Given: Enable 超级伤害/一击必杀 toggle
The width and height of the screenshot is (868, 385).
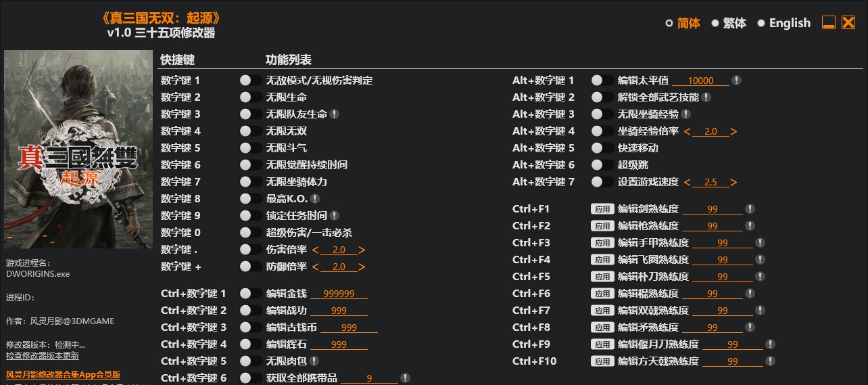Looking at the screenshot, I should pos(251,233).
